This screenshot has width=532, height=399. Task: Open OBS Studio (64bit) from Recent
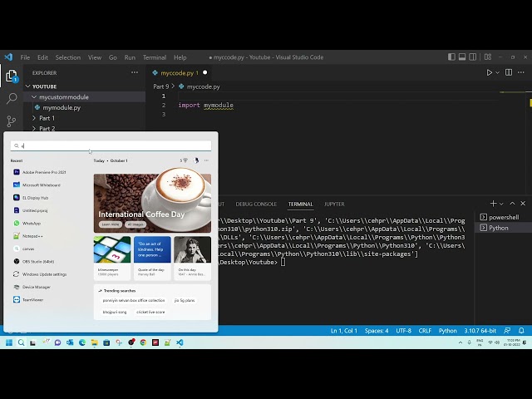(38, 262)
